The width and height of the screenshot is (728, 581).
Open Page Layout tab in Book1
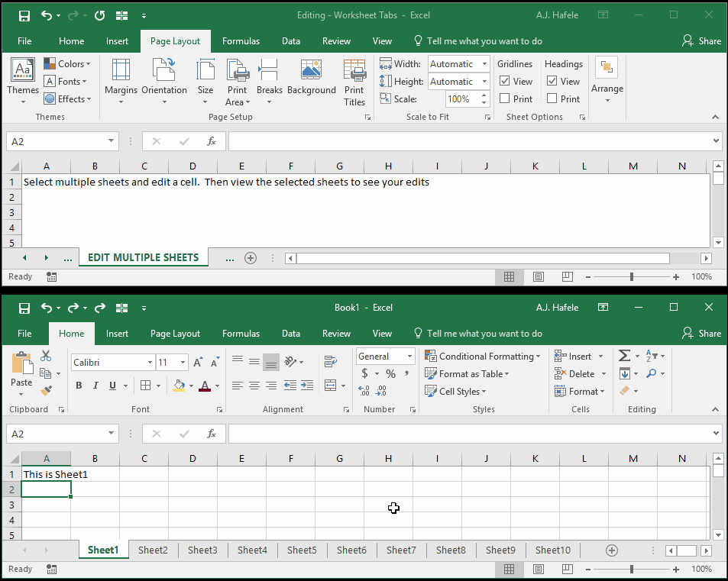tap(175, 333)
